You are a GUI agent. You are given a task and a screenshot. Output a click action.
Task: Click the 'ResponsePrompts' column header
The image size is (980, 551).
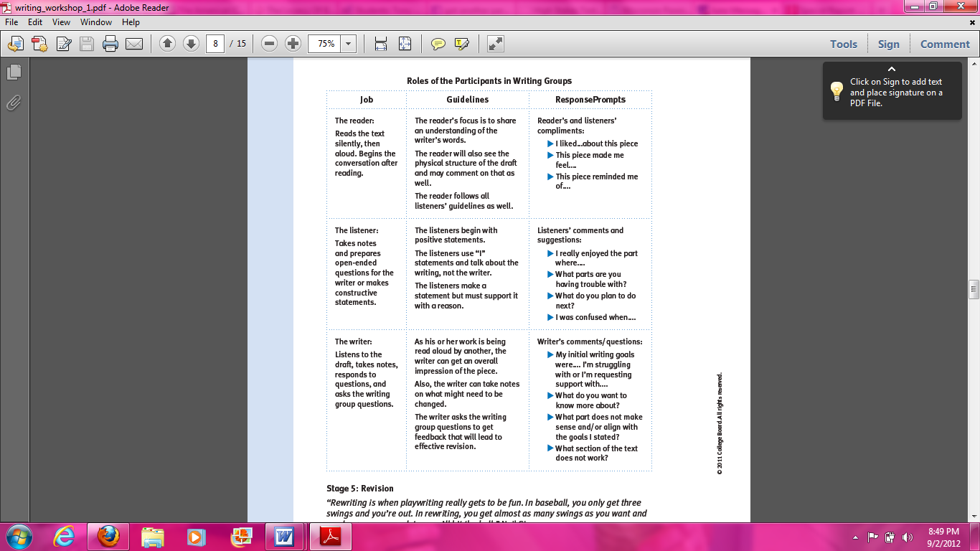(x=590, y=100)
